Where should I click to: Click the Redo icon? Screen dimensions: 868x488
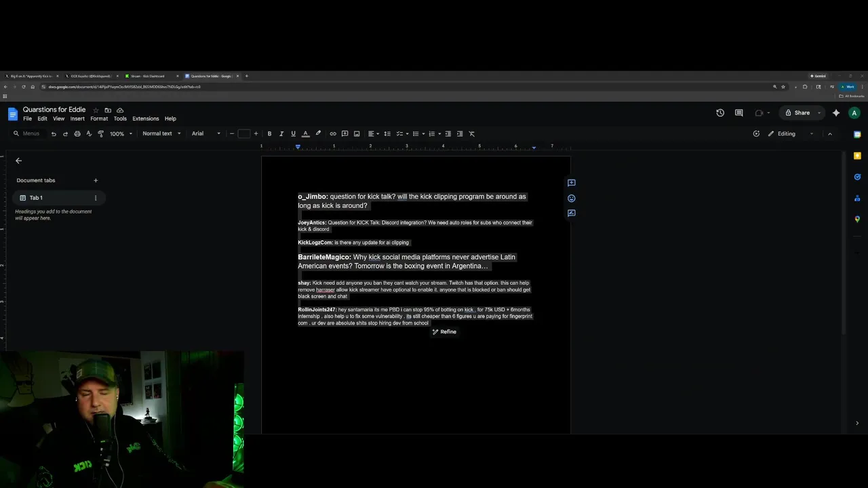click(x=65, y=134)
